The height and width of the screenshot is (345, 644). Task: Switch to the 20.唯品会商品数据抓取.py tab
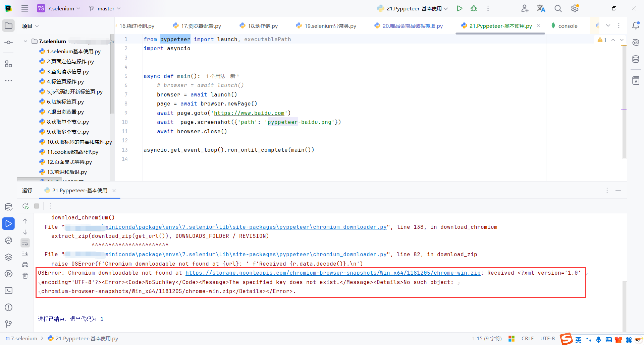pos(409,26)
